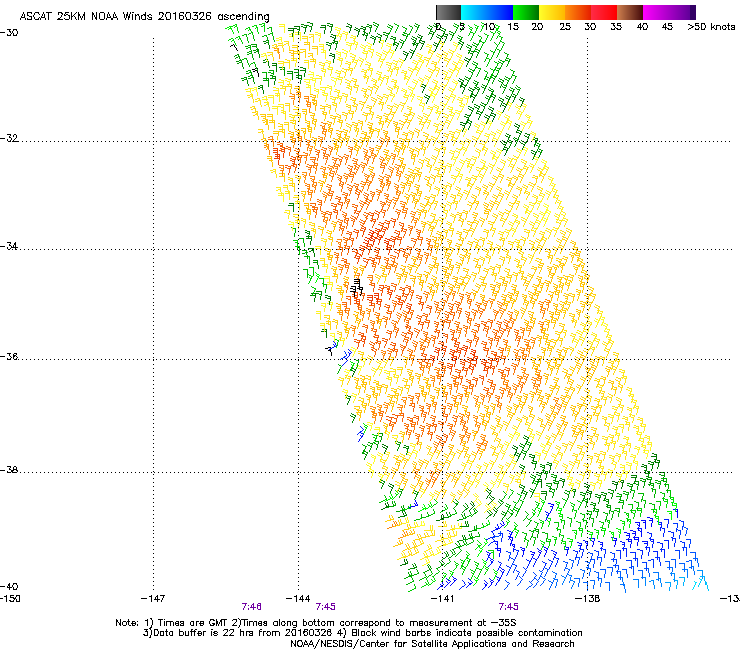The image size is (740, 650).
Task: Click the purple '7:45' time label near -140
Action: tap(508, 607)
